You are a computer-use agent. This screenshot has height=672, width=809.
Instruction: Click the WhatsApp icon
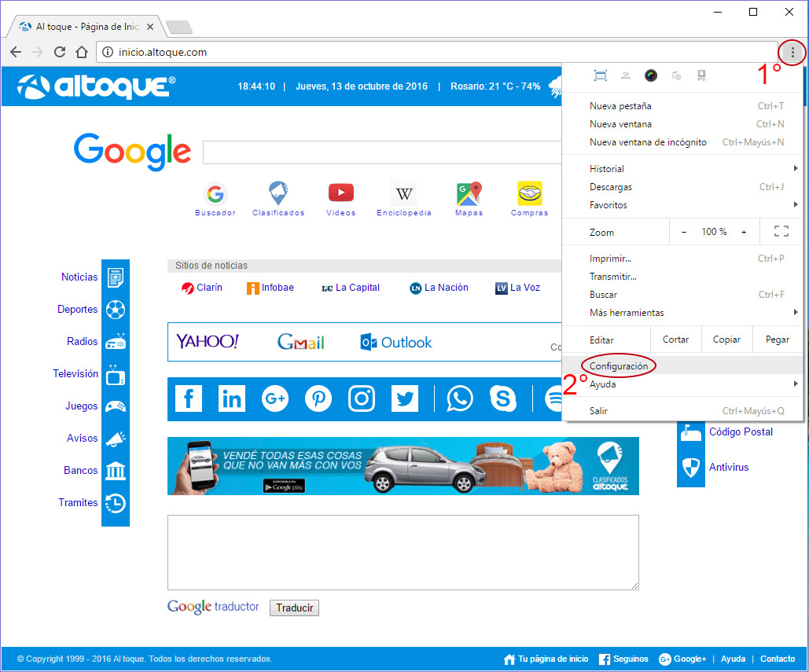460,398
